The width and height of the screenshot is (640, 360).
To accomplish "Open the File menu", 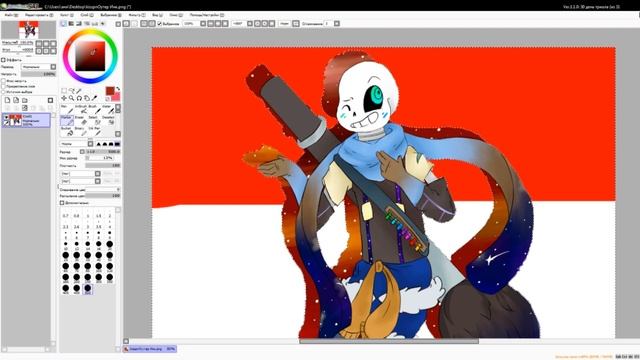I will 11,15.
